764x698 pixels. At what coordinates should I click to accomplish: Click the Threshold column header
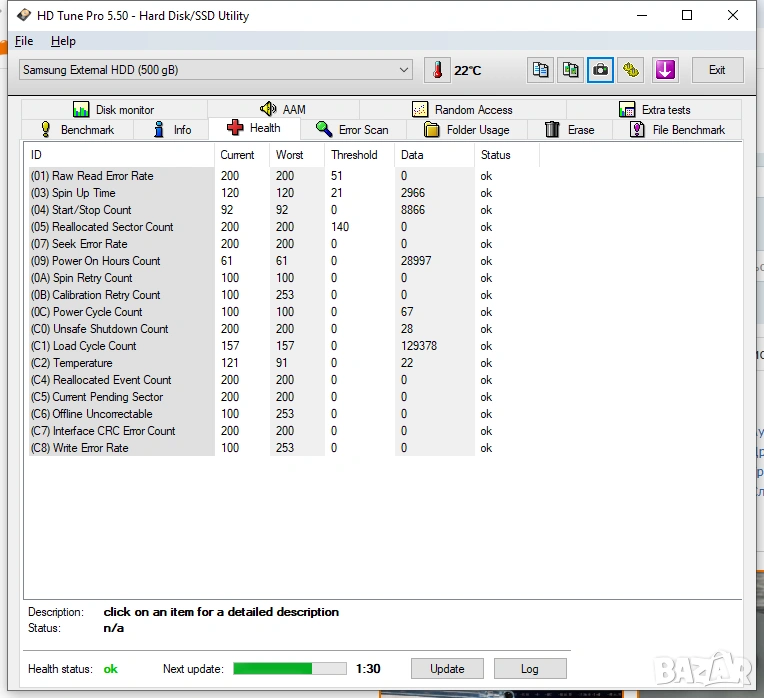(355, 155)
